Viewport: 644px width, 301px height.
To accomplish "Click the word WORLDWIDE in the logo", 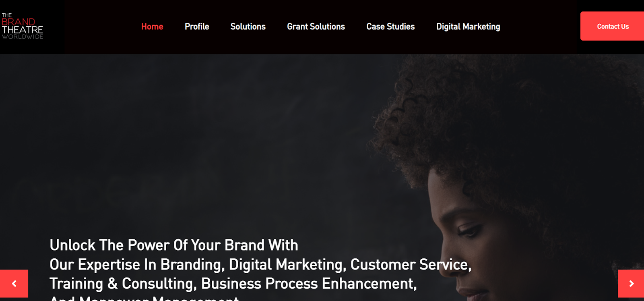I will pyautogui.click(x=23, y=37).
